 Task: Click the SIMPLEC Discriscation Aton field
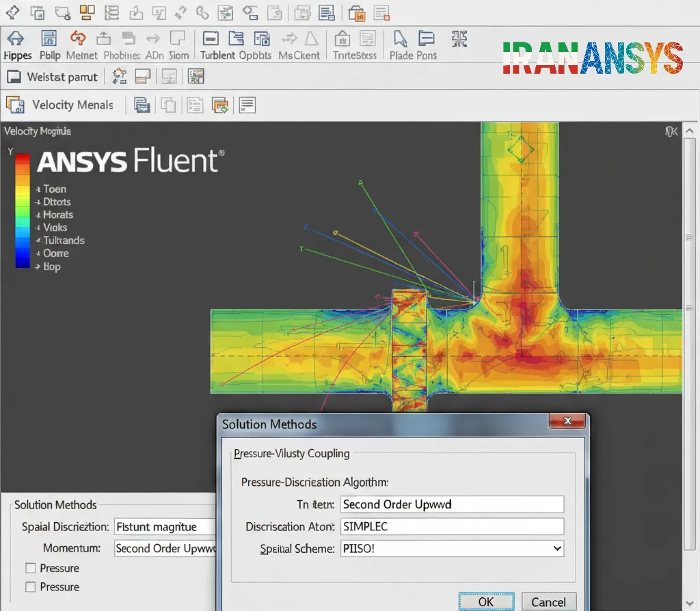tap(453, 527)
